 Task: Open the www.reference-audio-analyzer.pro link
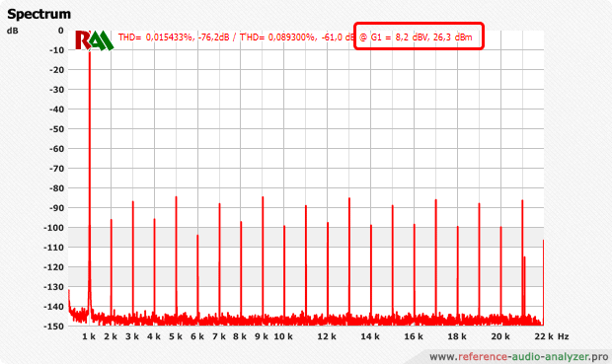(518, 356)
